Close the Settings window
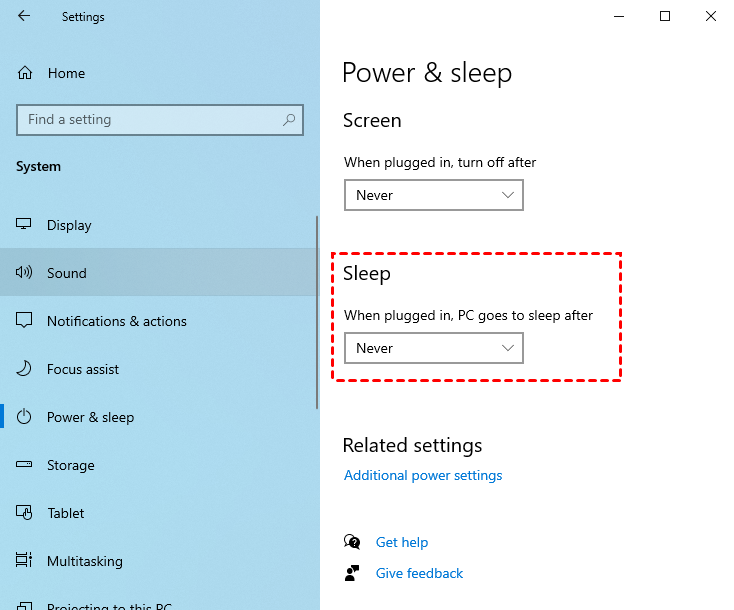 pos(711,16)
